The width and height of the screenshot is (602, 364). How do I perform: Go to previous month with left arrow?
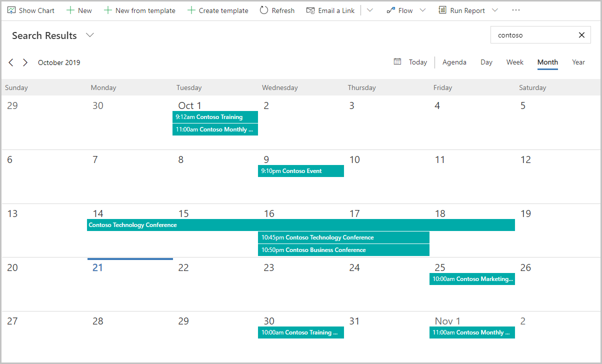point(11,62)
